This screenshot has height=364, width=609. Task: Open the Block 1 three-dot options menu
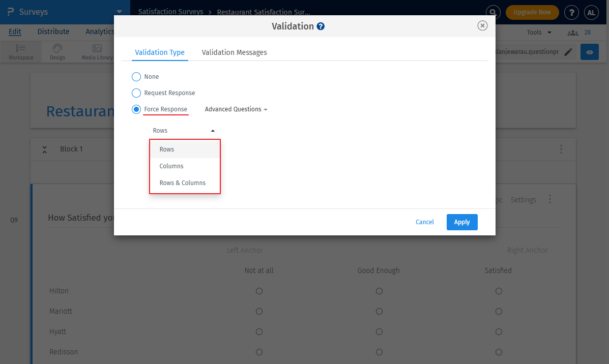(x=561, y=149)
